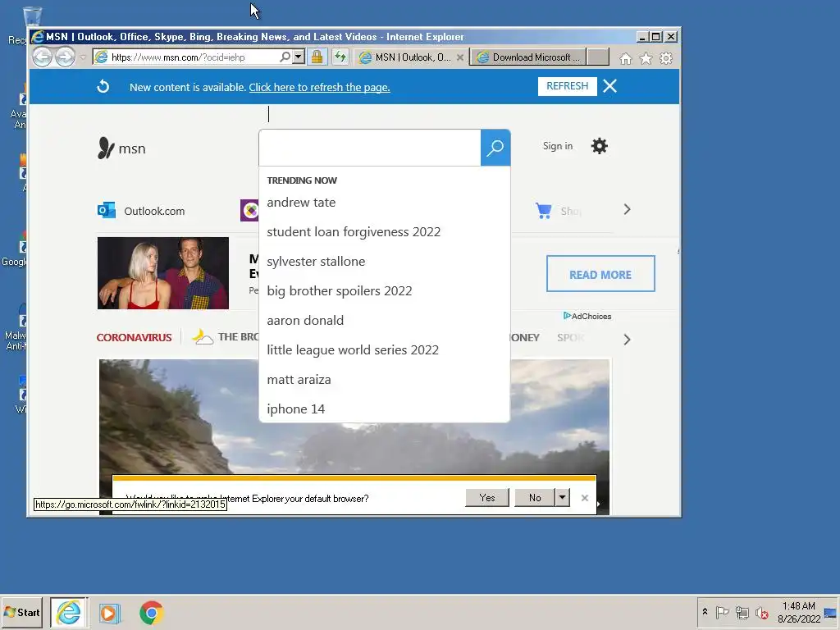
Task: Switch to the Download Microsoft tab
Action: point(528,57)
